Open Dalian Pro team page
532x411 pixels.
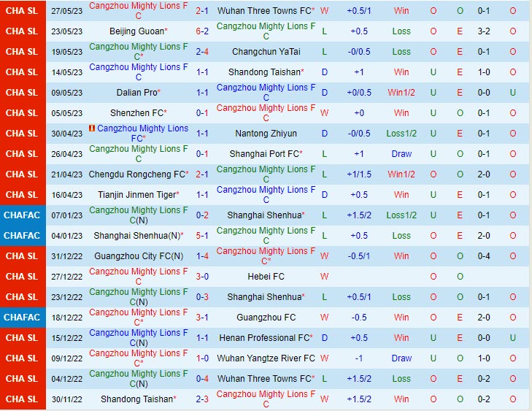click(x=136, y=92)
